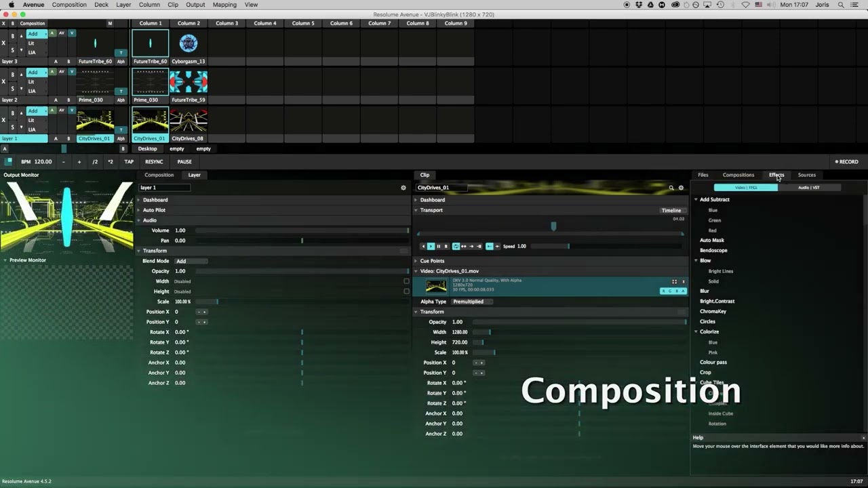The image size is (868, 488).
Task: Pause the clip in Transport controls
Action: tap(438, 246)
